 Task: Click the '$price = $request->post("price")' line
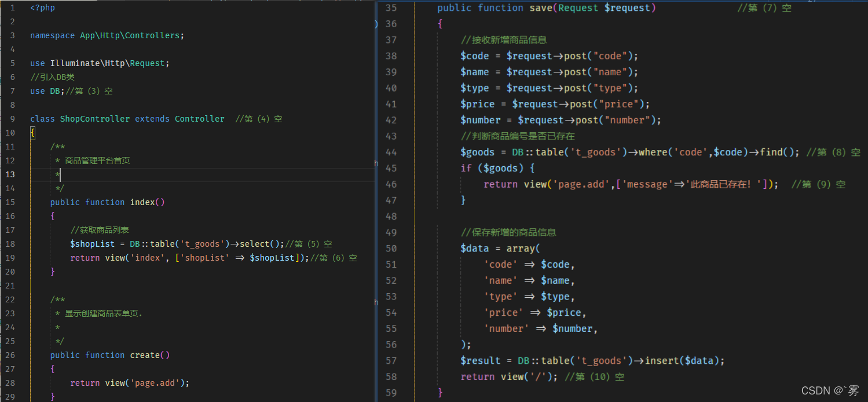(x=555, y=104)
